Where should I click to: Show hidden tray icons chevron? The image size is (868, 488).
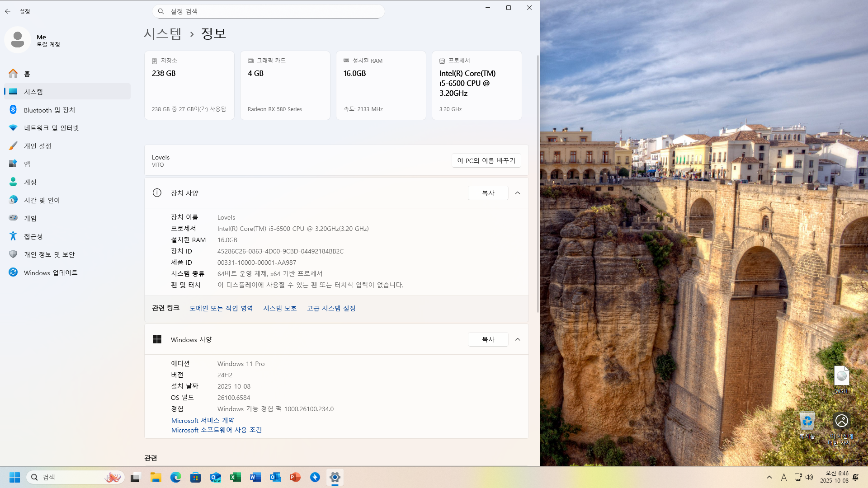(x=769, y=477)
